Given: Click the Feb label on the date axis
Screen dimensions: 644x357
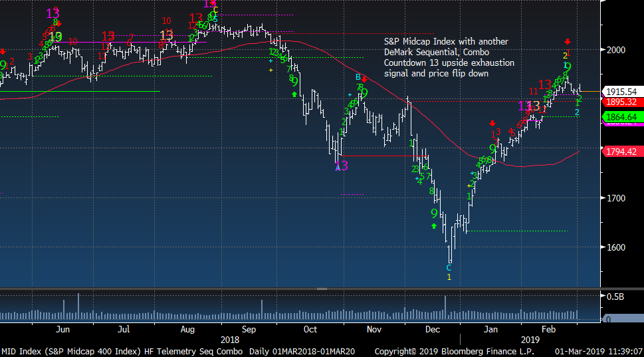Looking at the screenshot, I should point(548,330).
